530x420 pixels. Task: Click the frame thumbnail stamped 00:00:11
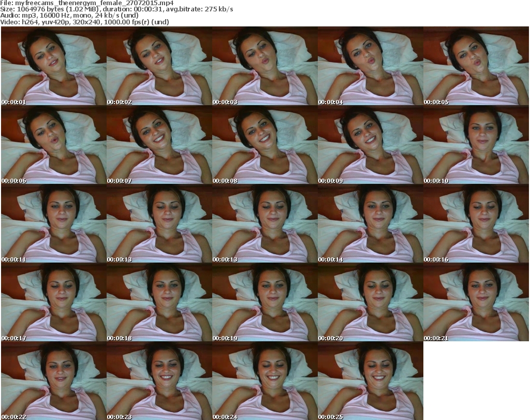tap(54, 224)
